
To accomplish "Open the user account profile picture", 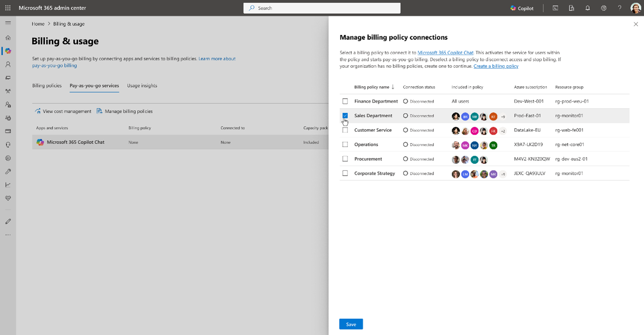I will click(635, 8).
